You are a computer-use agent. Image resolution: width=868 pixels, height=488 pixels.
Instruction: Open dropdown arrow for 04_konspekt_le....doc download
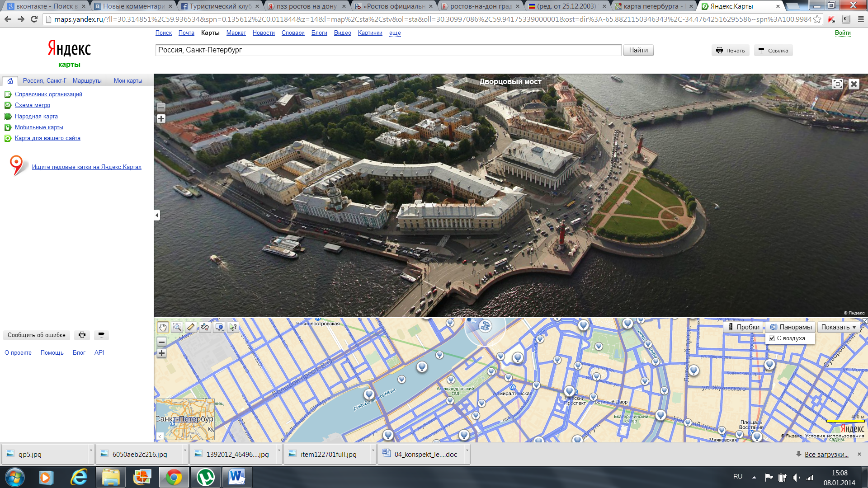tap(467, 450)
